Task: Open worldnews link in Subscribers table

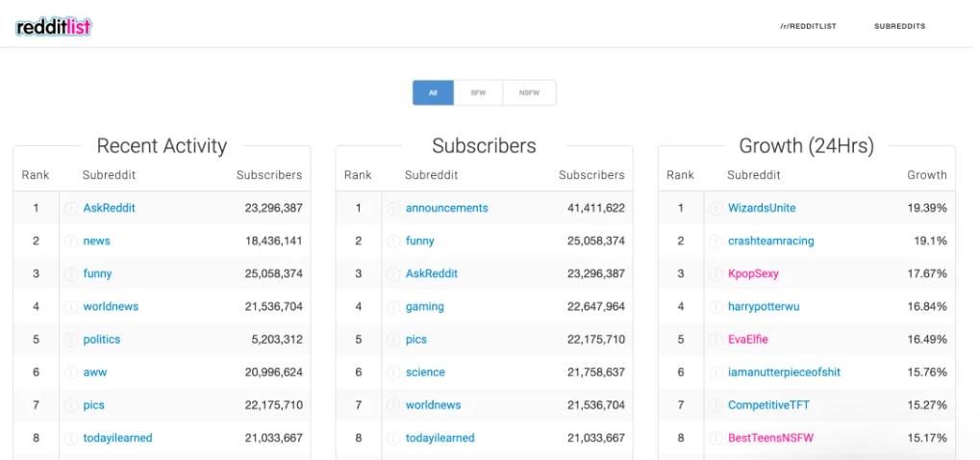Action: (x=433, y=405)
